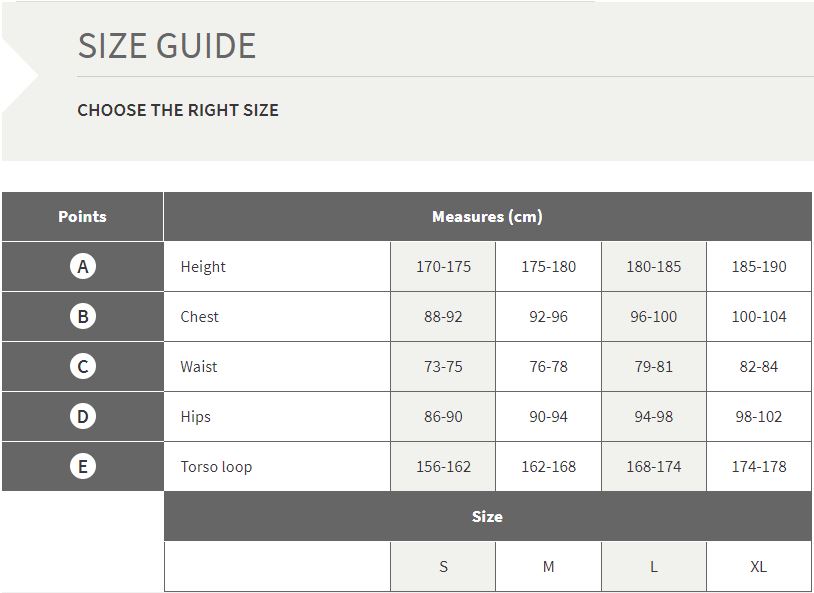This screenshot has width=814, height=593.
Task: Click the 76-78 waist cell
Action: click(x=548, y=366)
